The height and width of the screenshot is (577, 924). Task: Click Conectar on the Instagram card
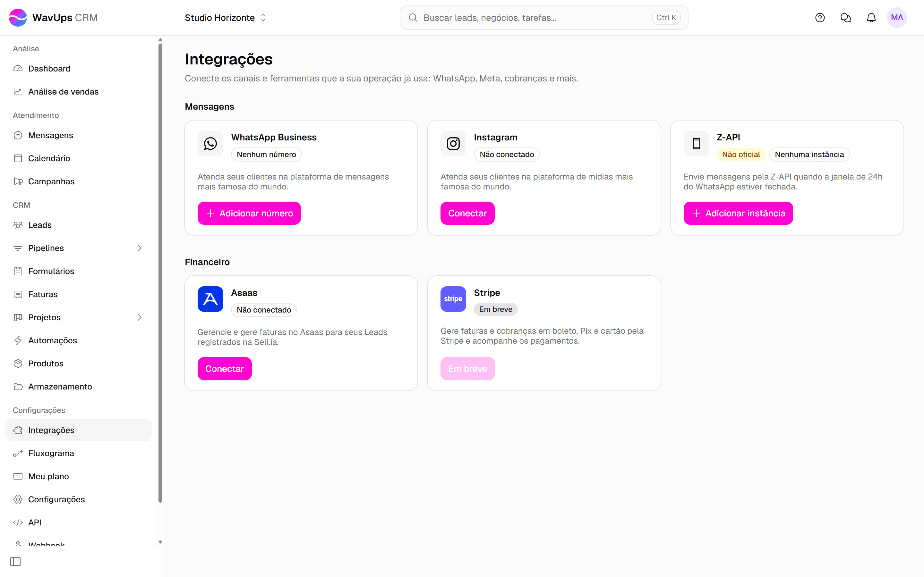[467, 213]
